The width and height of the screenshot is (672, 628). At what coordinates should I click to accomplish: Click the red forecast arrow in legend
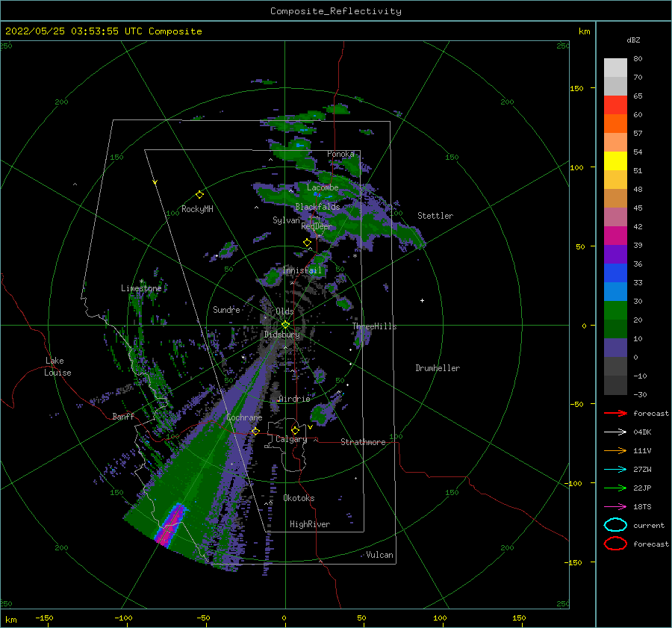pos(615,413)
